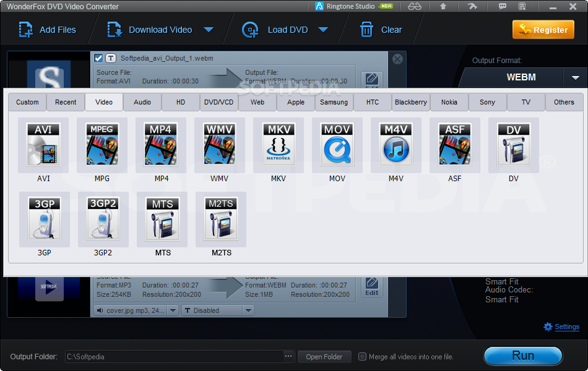
Task: Click Edit for the MP3 source file
Action: click(371, 287)
